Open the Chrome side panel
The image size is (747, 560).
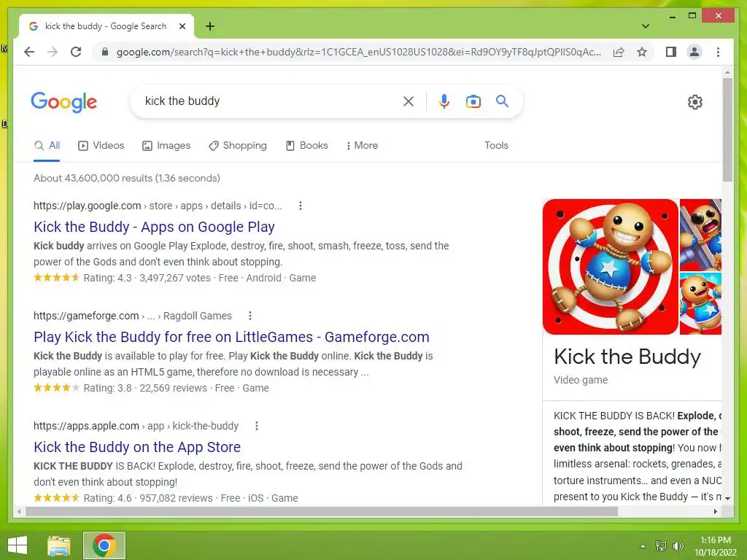coord(671,52)
